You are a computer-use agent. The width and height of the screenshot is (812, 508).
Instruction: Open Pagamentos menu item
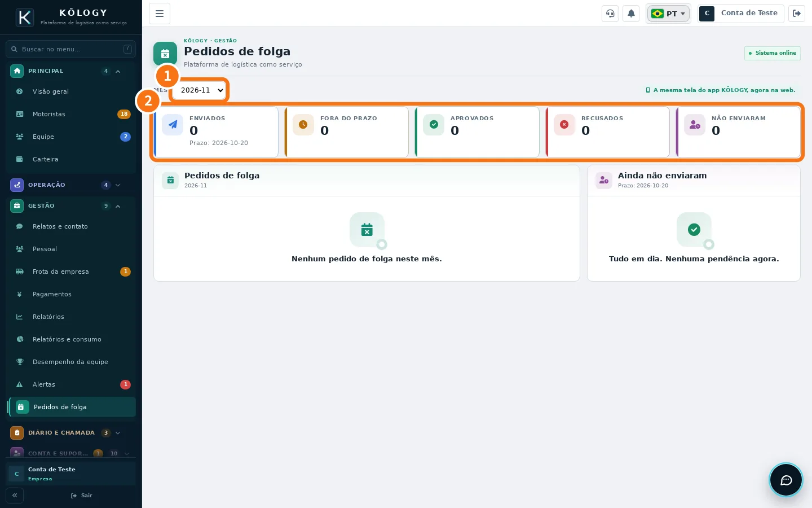(x=71, y=294)
